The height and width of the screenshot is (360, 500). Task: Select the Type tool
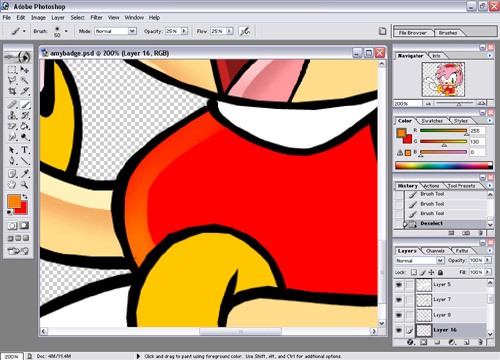point(25,150)
